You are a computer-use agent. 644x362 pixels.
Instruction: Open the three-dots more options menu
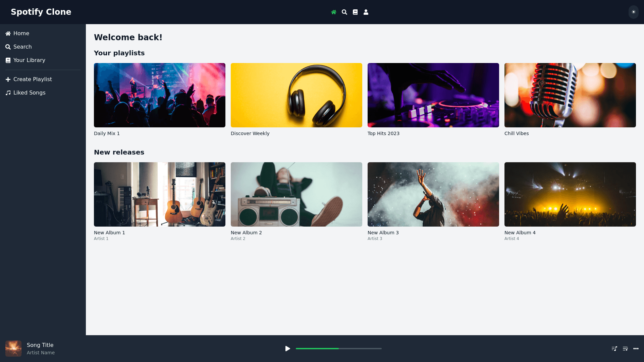click(x=636, y=349)
